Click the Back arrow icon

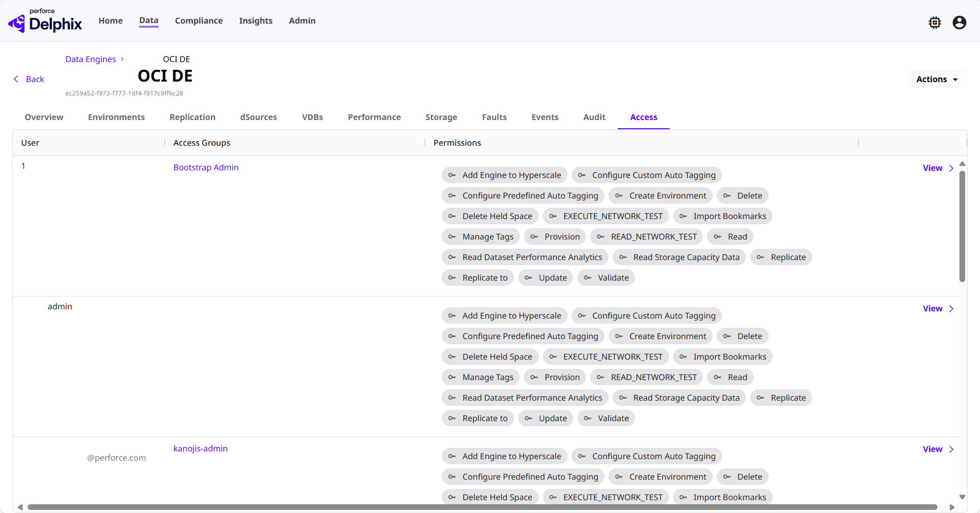coord(16,79)
